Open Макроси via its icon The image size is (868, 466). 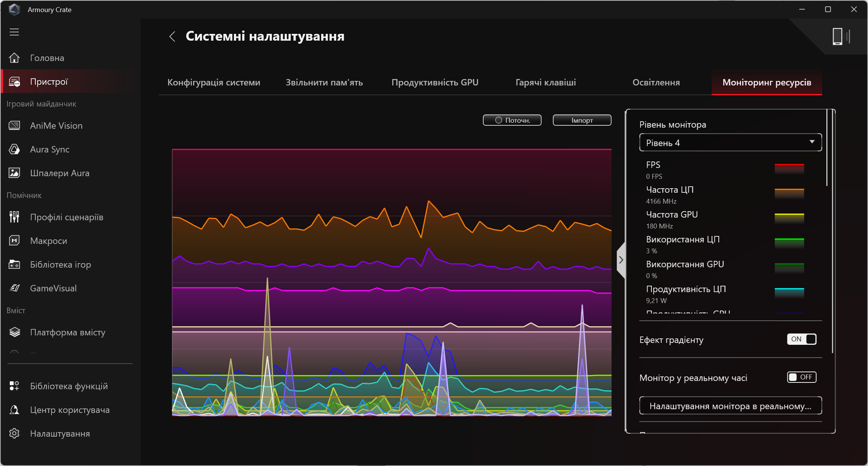(14, 241)
